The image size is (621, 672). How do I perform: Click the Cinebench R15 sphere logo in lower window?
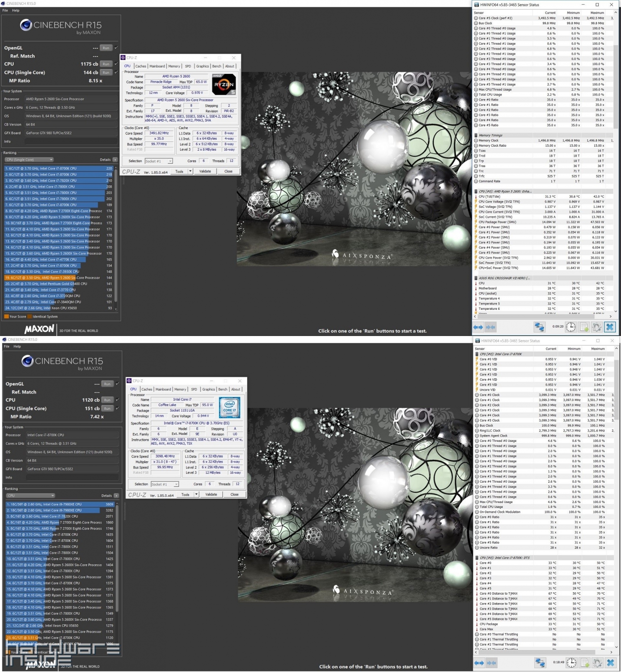(x=27, y=361)
